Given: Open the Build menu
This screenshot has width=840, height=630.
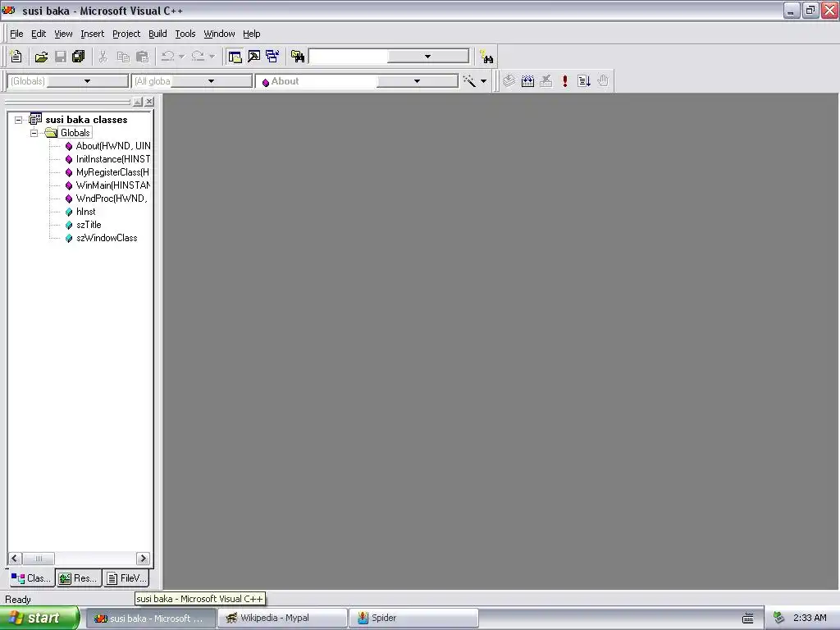Looking at the screenshot, I should point(157,34).
